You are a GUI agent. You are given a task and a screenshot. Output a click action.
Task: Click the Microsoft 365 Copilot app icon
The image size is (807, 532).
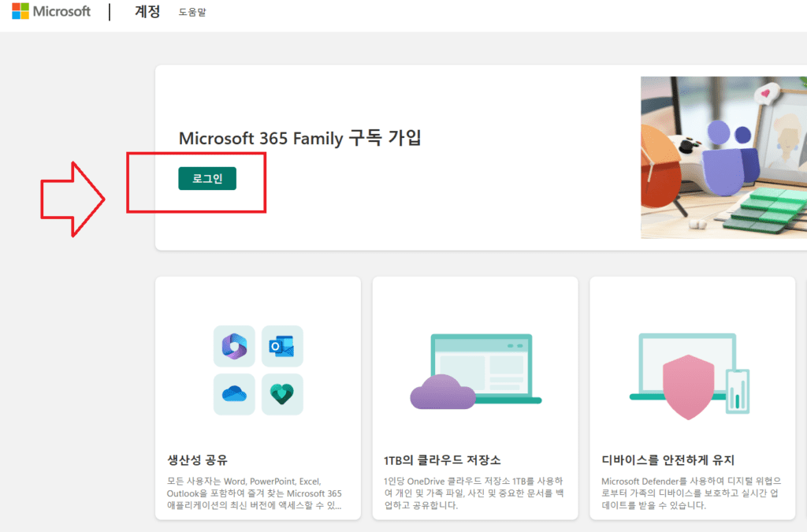(x=234, y=346)
